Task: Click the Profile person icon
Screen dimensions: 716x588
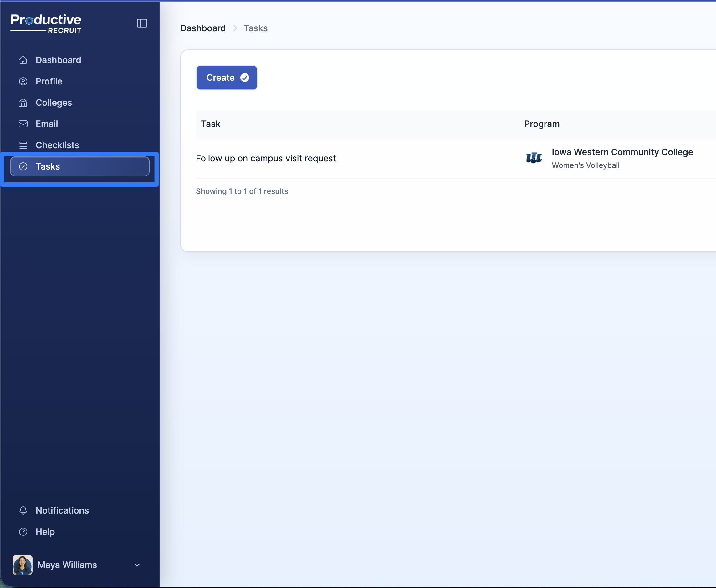Action: 23,81
